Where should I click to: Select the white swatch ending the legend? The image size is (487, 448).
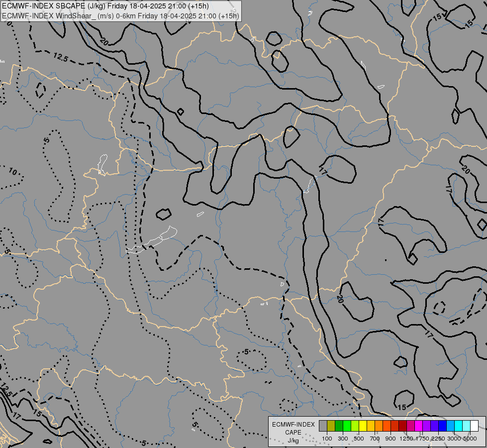[474, 426]
